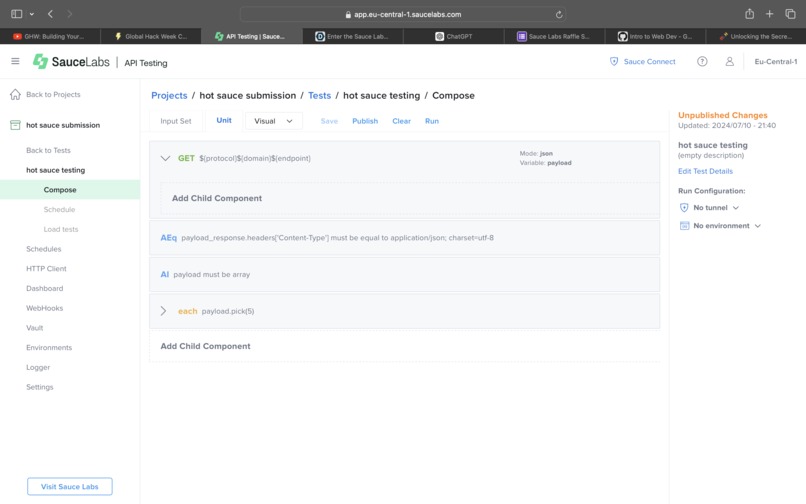Open the user account icon
806x504 pixels.
[729, 61]
